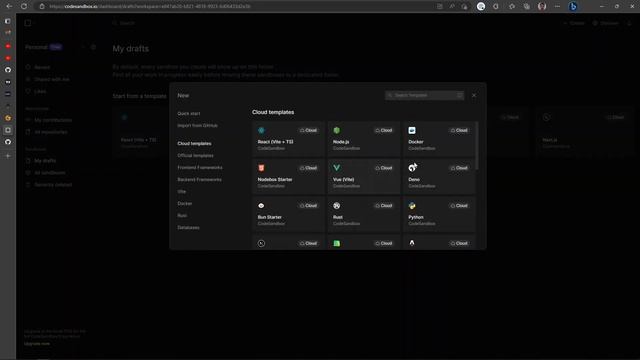This screenshot has height=360, width=640.
Task: Click the Deno dinosaur logo icon
Action: pos(412,167)
